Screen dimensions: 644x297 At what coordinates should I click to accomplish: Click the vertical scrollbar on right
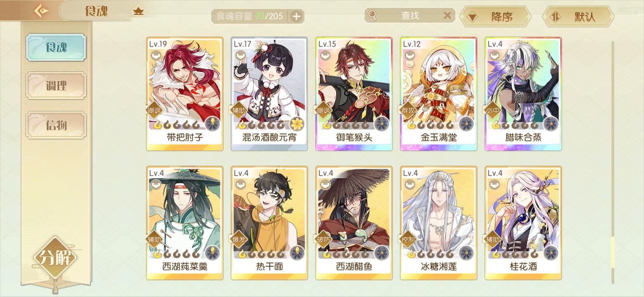click(613, 162)
